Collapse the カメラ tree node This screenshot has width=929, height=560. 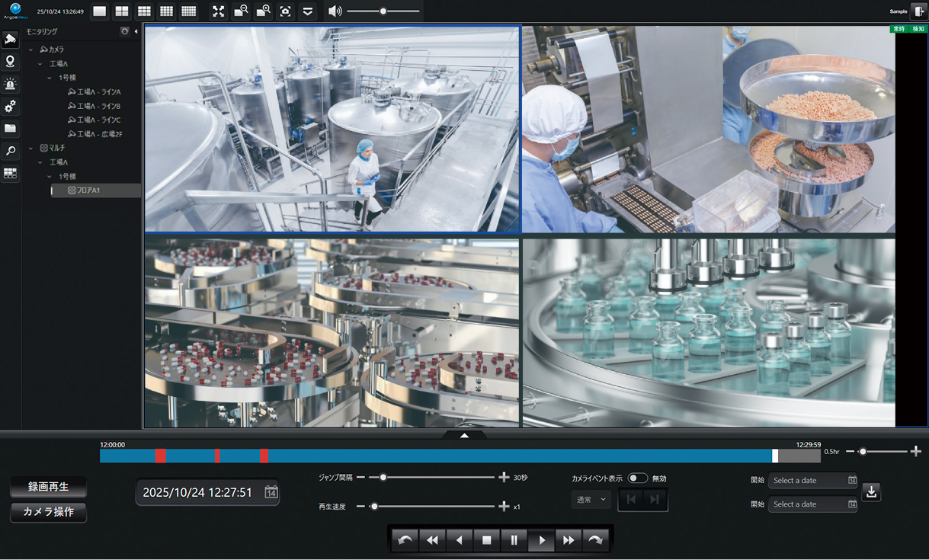point(31,50)
